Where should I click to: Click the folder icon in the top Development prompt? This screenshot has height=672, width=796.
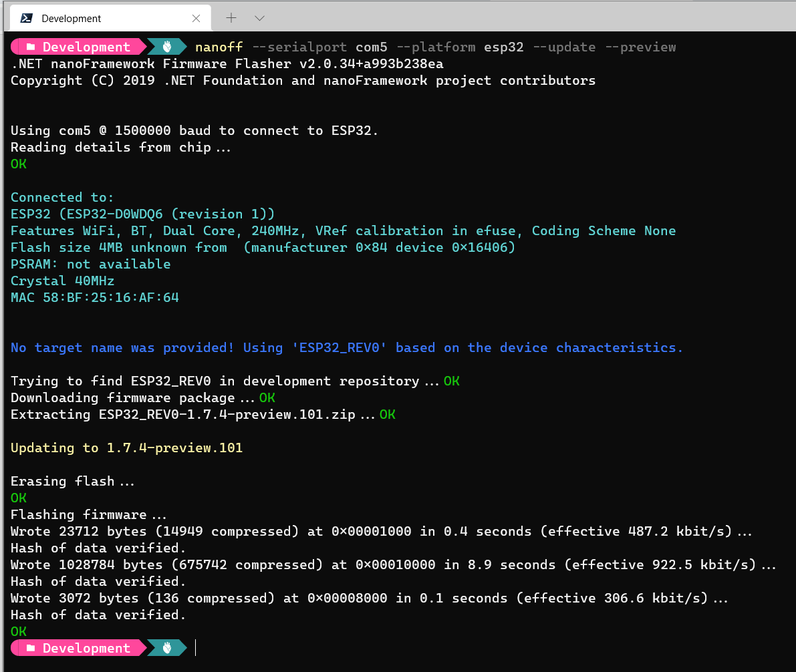(30, 47)
